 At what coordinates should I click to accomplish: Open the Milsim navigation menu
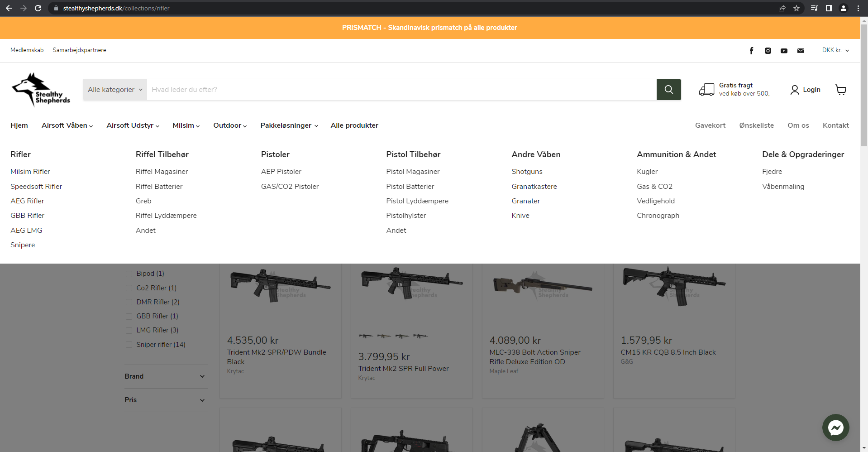coord(186,125)
